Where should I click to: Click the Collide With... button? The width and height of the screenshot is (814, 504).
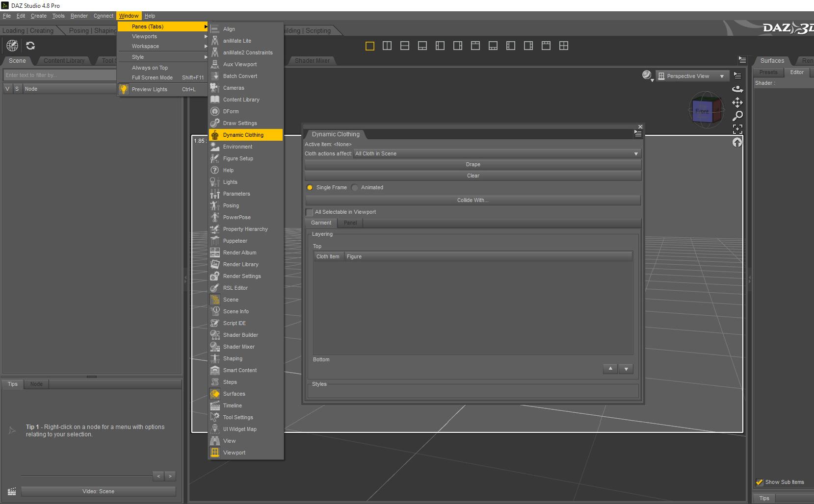[473, 200]
